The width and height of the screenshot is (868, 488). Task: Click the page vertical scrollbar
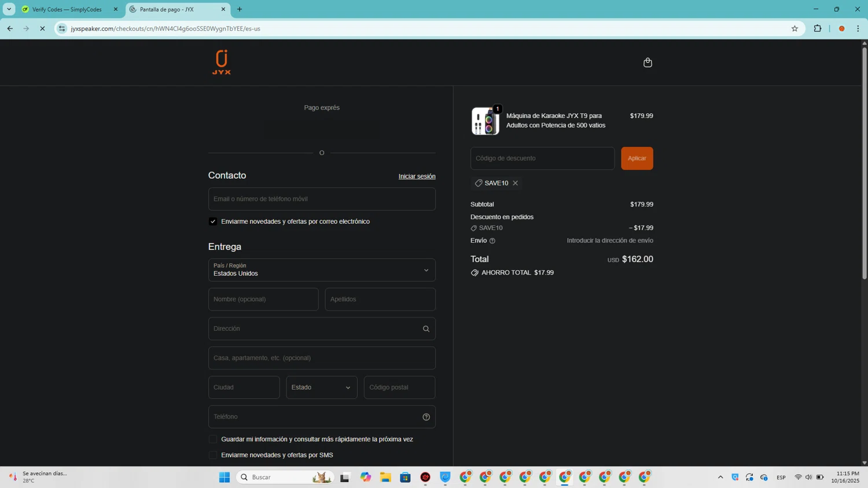865,163
